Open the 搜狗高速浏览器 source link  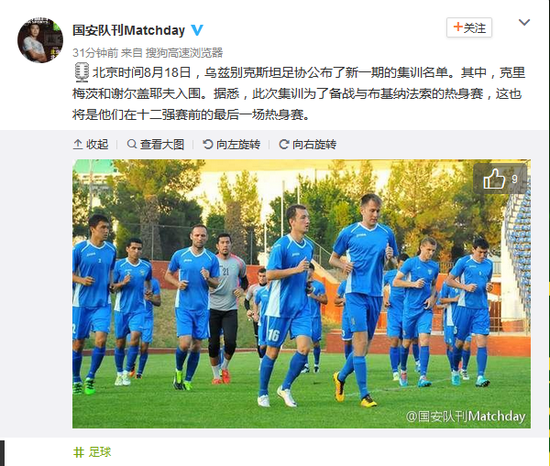click(x=184, y=53)
